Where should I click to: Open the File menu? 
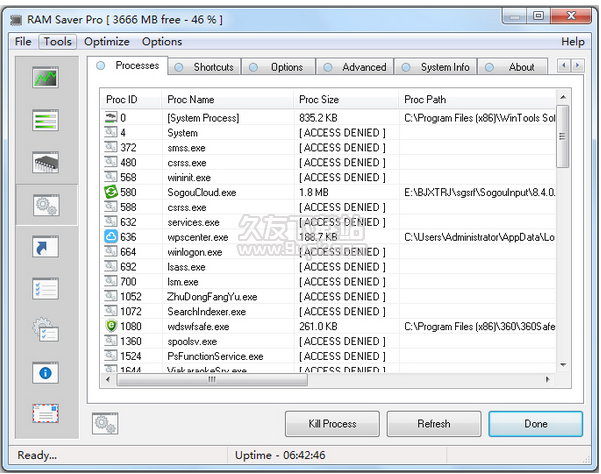[23, 41]
